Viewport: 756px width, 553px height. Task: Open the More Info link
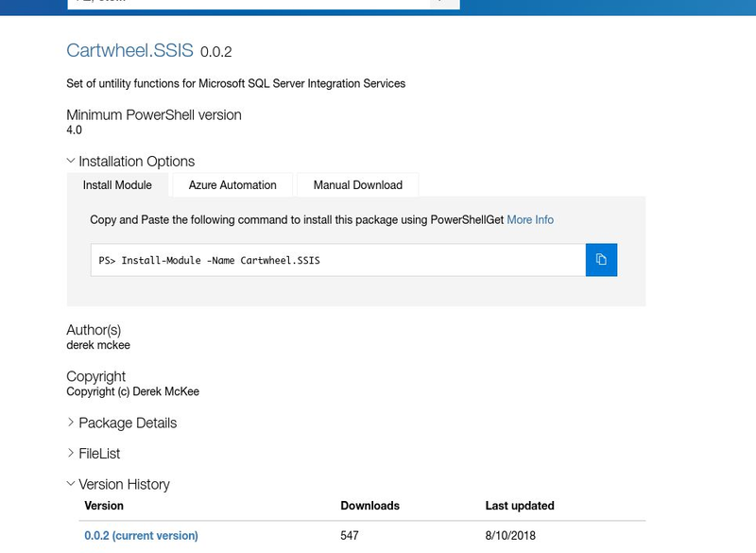click(x=530, y=220)
